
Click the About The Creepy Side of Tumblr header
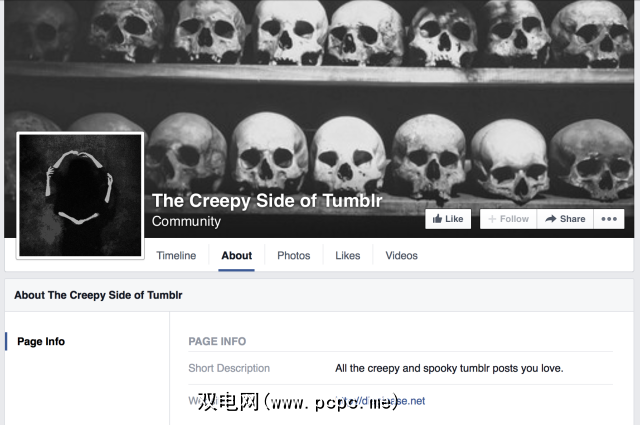click(x=98, y=295)
